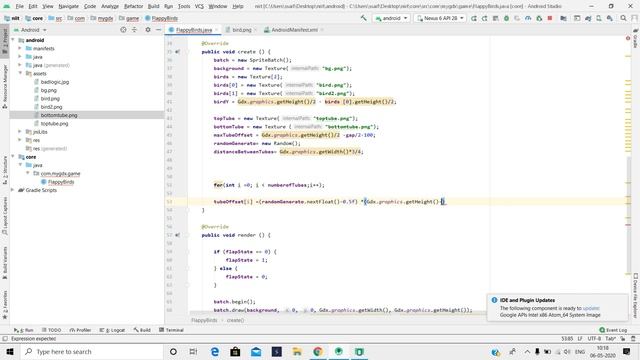Viewport: 640px width, 360px height.
Task: Open the AVD Manager icon in toolbar
Action: pos(598,18)
